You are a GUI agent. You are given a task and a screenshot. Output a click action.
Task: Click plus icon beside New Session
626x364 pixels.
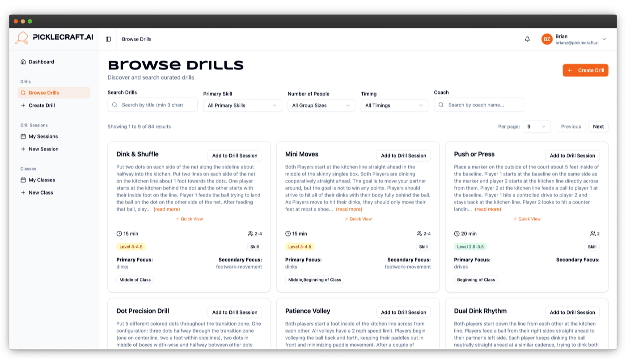click(23, 149)
